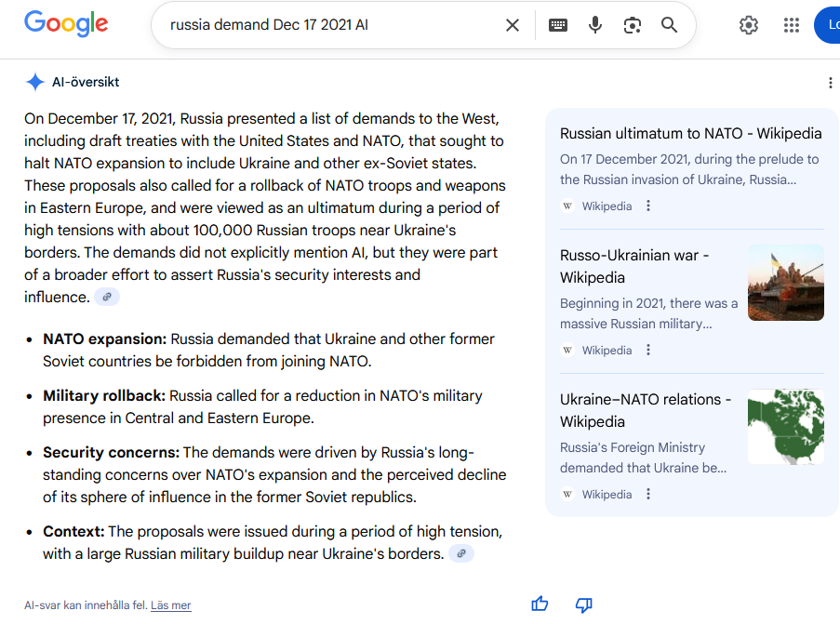Click the 'Security concerns:' bullet heading
The height and width of the screenshot is (624, 840).
point(112,453)
